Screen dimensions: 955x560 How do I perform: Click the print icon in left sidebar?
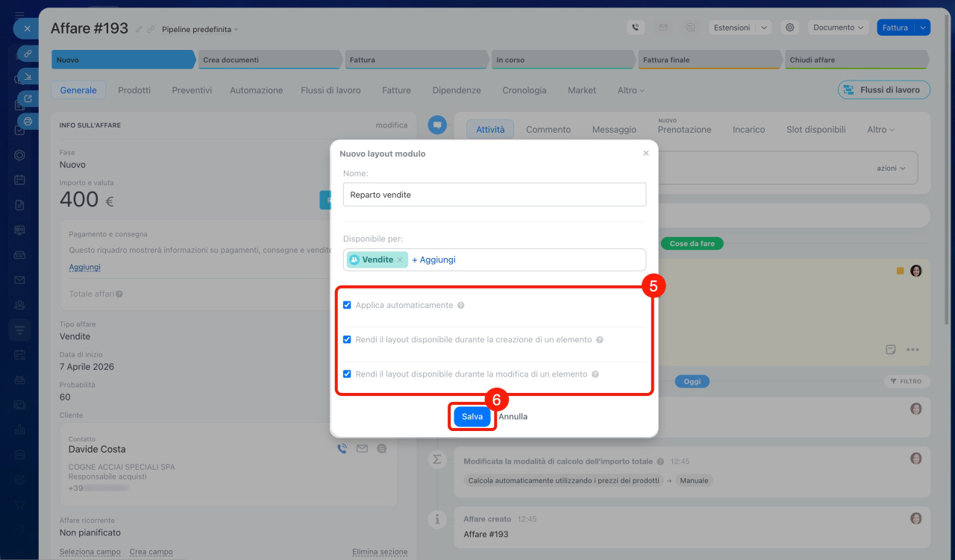(28, 121)
